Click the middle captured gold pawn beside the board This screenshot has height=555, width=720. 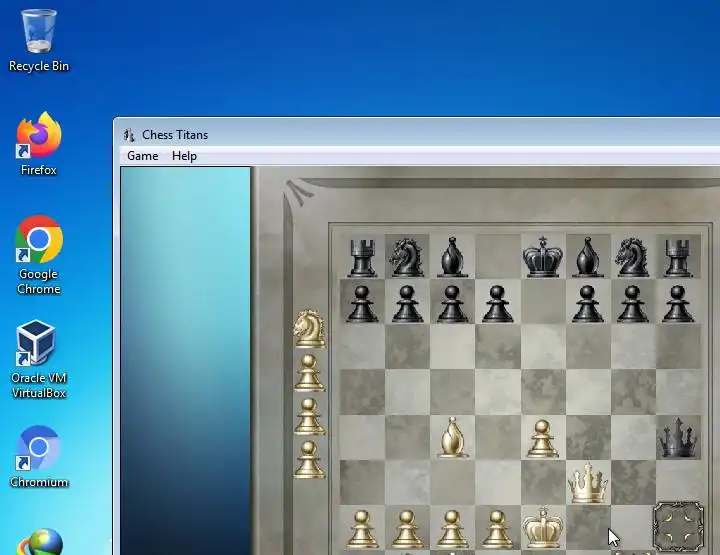309,416
